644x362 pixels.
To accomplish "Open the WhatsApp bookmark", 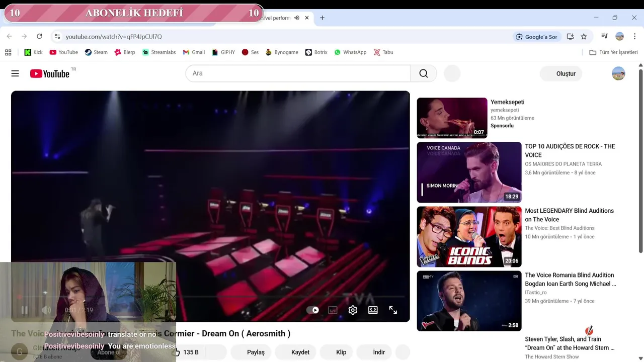I will click(350, 52).
